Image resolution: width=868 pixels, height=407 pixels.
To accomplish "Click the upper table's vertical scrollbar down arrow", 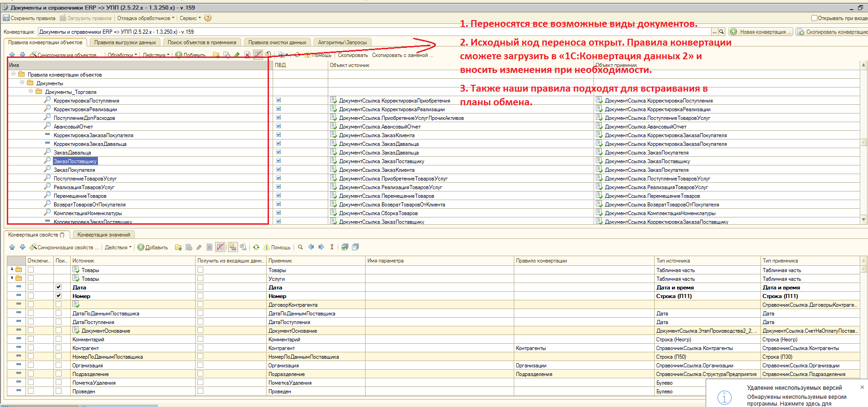I will [863, 220].
